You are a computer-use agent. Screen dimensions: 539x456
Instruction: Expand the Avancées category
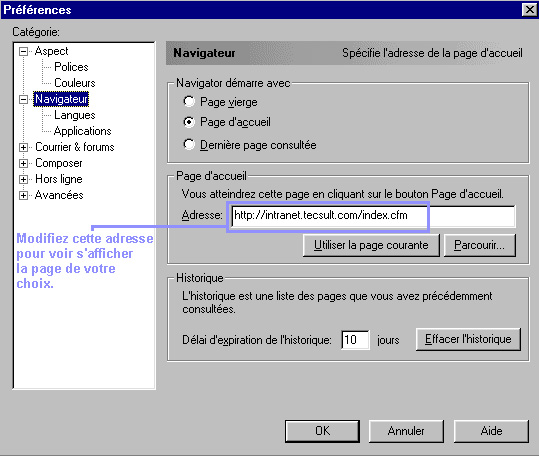pyautogui.click(x=23, y=196)
